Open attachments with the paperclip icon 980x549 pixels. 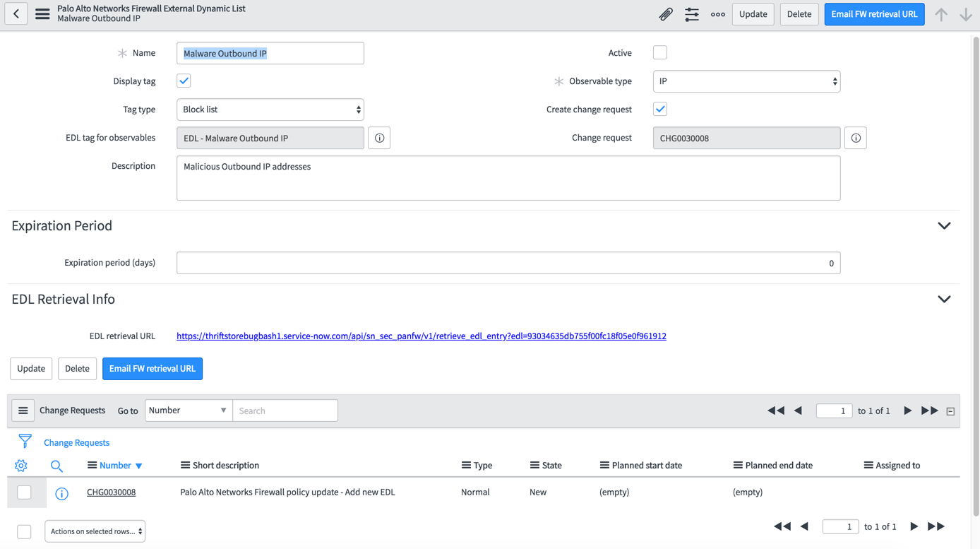click(666, 14)
